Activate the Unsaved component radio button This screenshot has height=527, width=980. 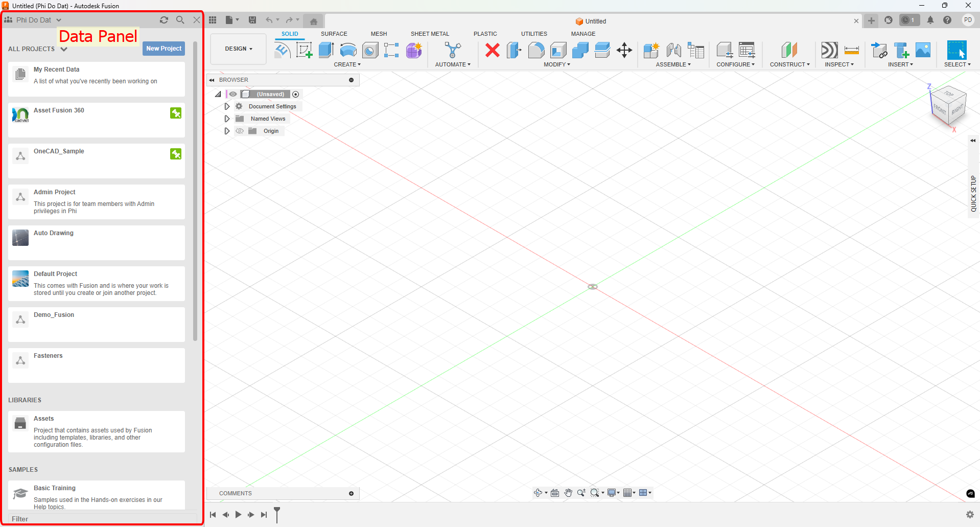coord(295,94)
